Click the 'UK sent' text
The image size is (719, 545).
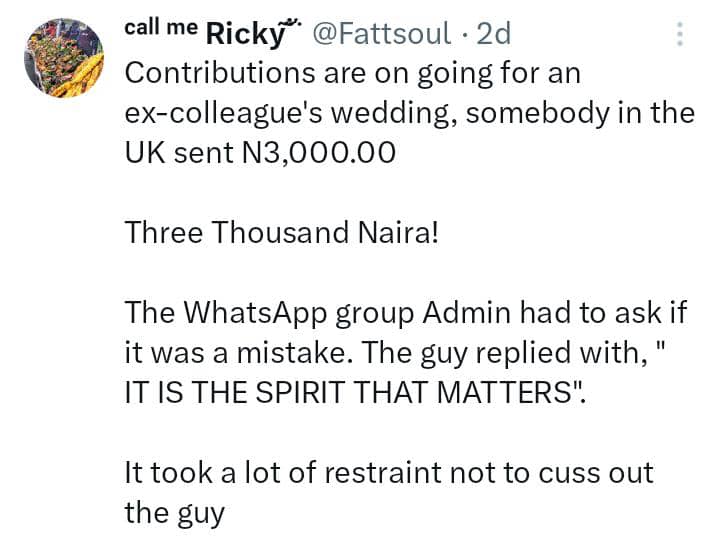(x=179, y=153)
